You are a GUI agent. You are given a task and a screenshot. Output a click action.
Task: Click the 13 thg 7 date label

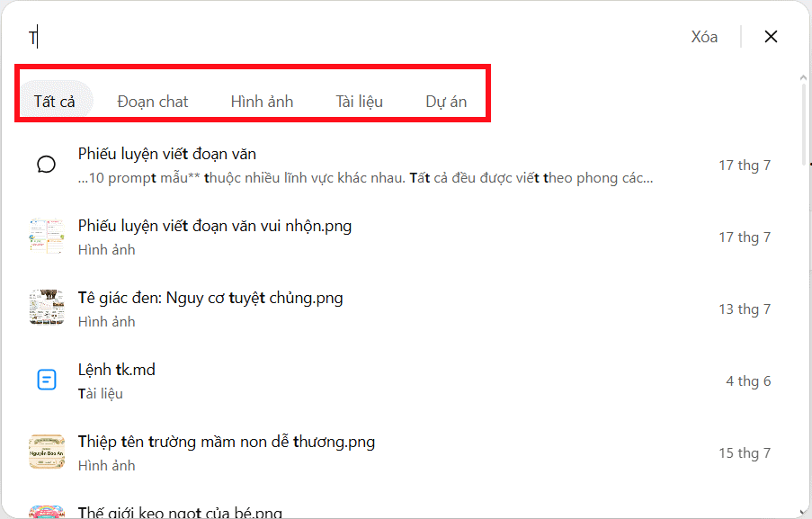pyautogui.click(x=745, y=309)
